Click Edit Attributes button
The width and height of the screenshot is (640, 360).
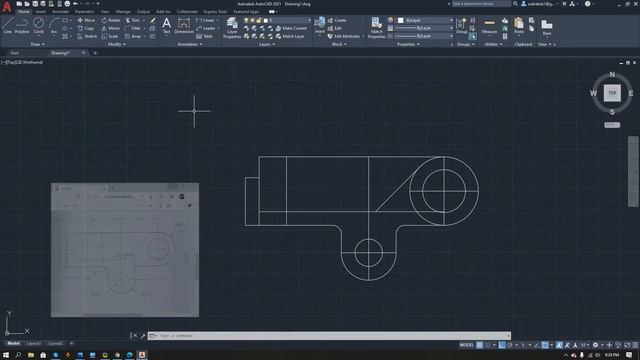[344, 36]
